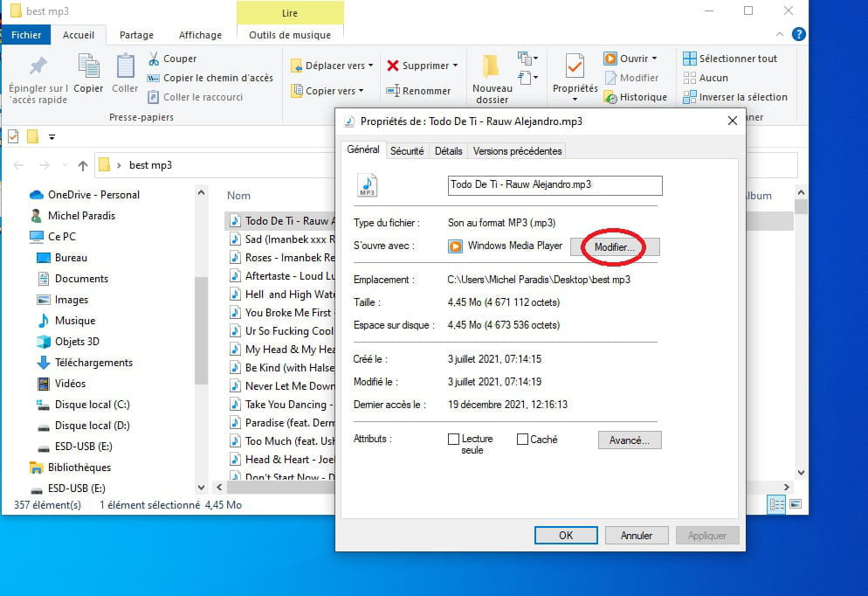Select Disque local (C:) drive
Image resolution: width=868 pixels, height=596 pixels.
(x=83, y=405)
